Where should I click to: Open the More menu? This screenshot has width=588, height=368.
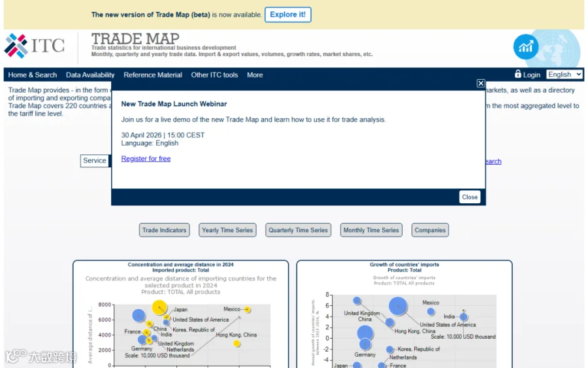coord(255,75)
